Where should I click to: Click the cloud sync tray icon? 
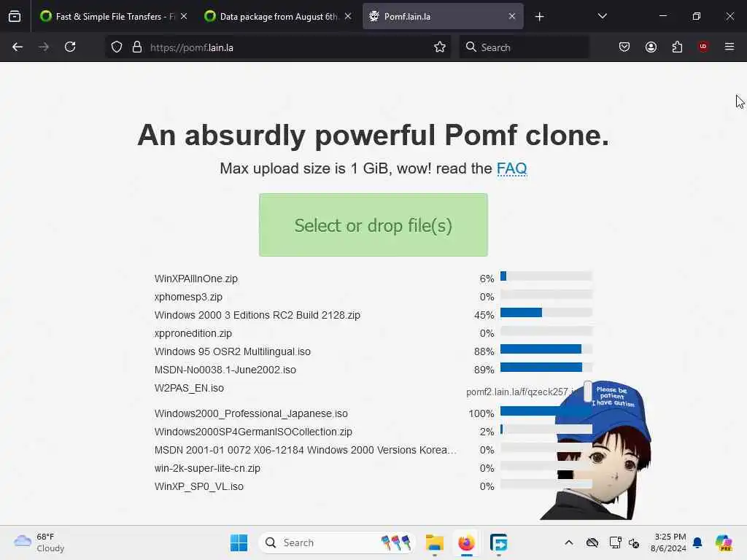coord(592,542)
